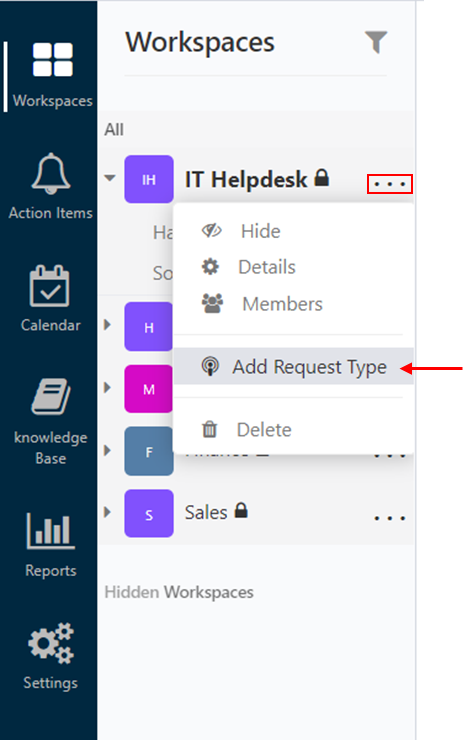This screenshot has height=740, width=463.
Task: Open the Sales workspace three-dot menu
Action: 389,518
